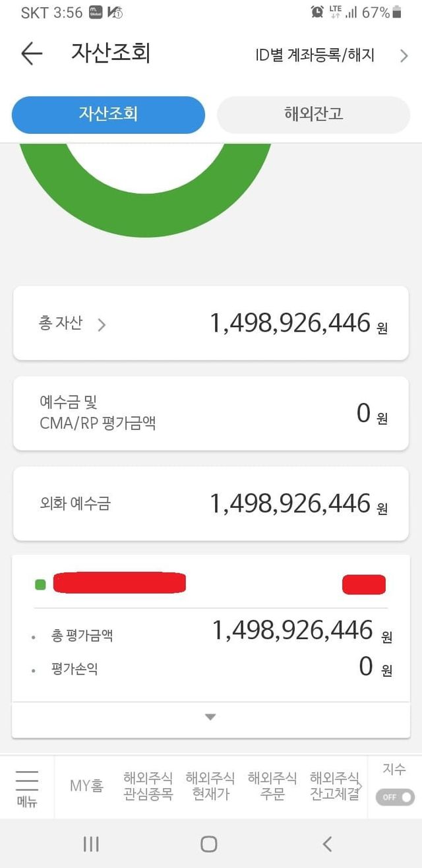Toggle the 지수 OFF switch
422x868 pixels.
[395, 797]
